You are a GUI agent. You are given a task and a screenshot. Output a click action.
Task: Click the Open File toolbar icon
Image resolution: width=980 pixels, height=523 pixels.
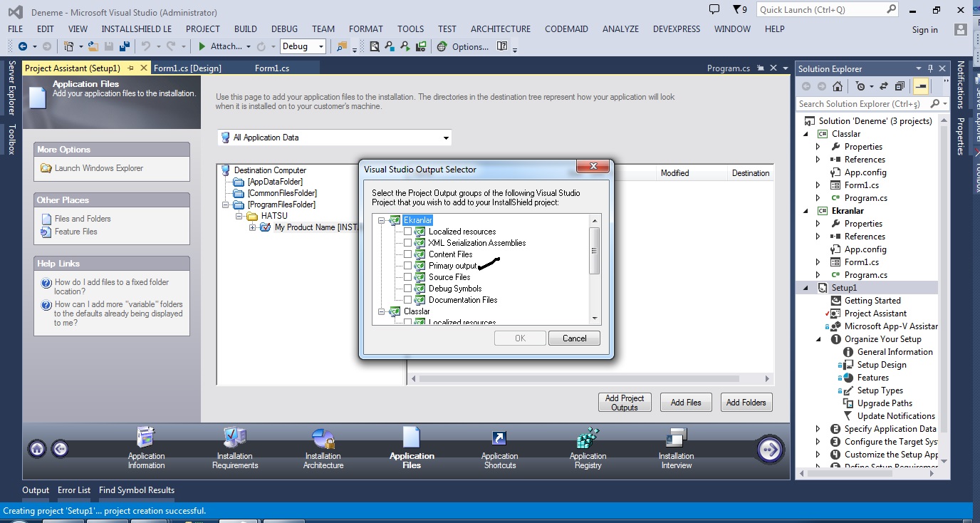[x=93, y=46]
